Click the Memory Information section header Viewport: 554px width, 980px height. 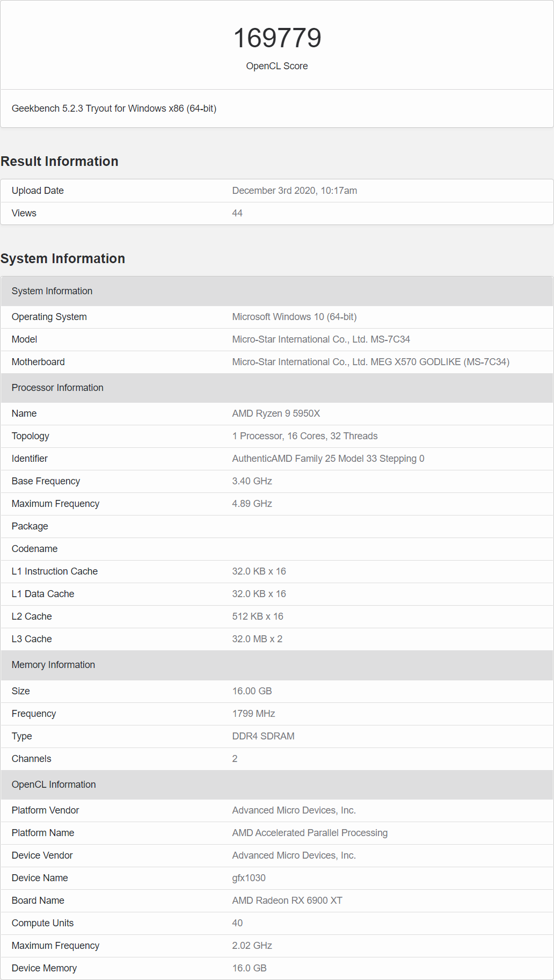[277, 665]
